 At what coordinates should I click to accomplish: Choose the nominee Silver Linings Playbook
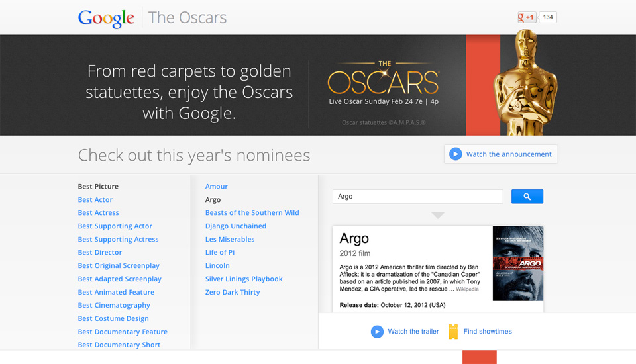244,279
